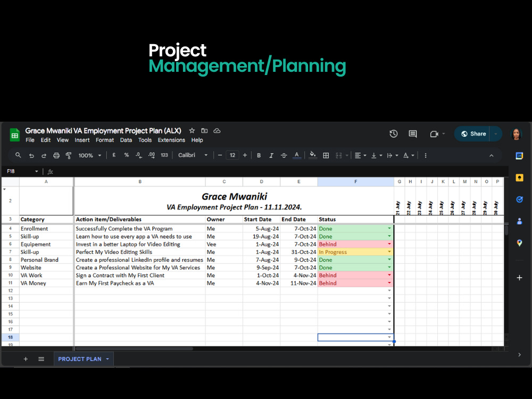Open status dropdown for Earn My First Paycheck
Image resolution: width=532 pixels, height=399 pixels.
tap(389, 282)
